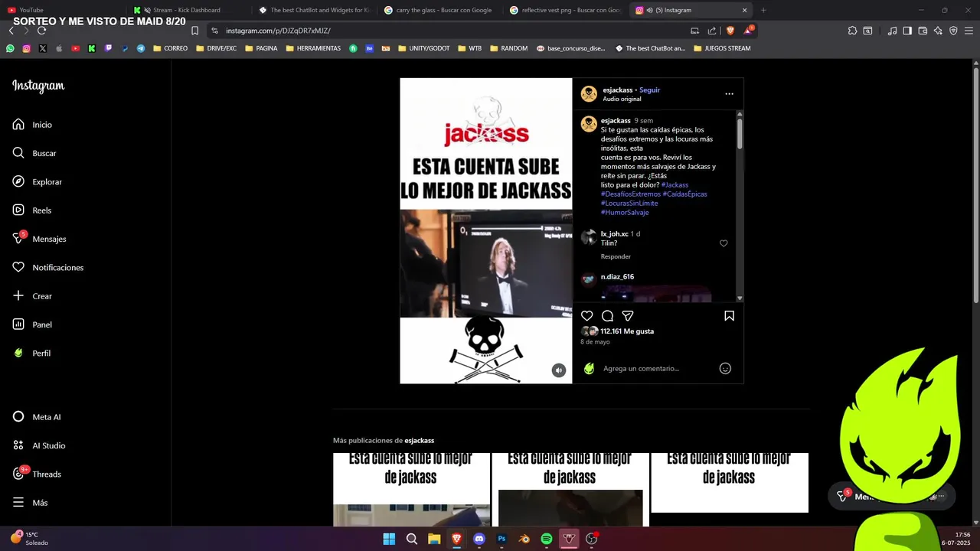Click Responder under Tilin comment

pos(616,257)
